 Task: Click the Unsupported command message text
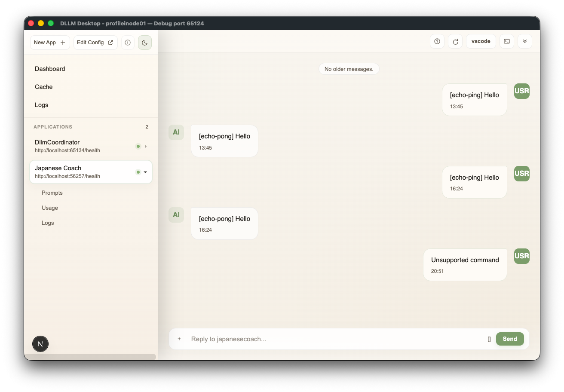pyautogui.click(x=465, y=260)
